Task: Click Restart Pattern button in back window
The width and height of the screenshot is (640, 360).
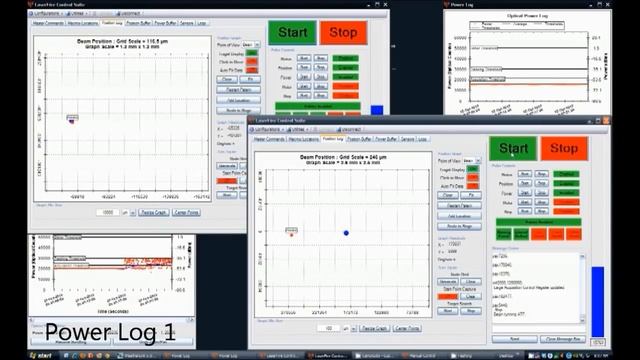Action: pos(238,90)
